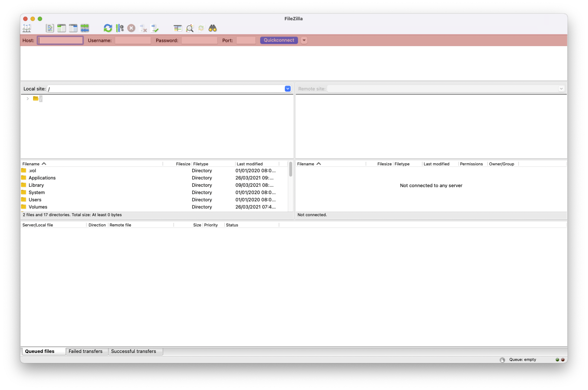Screen dimensions: 588x390
Task: Open the Remote site path dropdown
Action: (x=561, y=89)
